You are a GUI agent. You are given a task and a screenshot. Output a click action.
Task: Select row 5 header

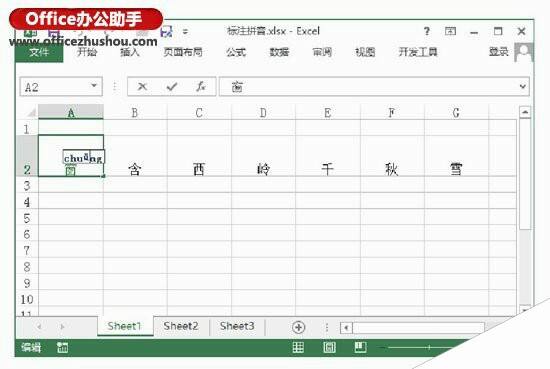[x=27, y=218]
